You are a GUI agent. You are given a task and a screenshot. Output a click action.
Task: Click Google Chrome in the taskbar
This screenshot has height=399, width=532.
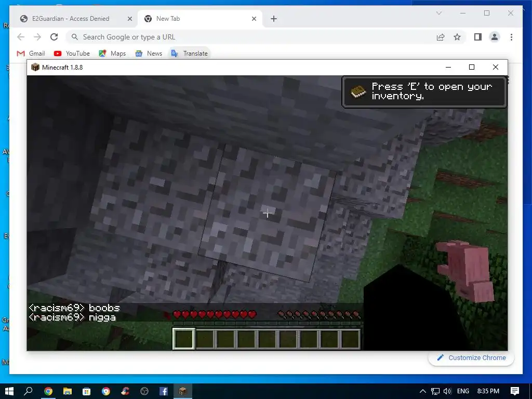[x=48, y=391]
